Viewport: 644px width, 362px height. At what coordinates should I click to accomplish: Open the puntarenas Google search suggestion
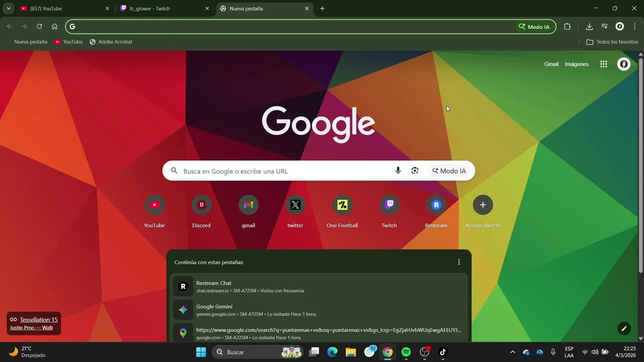[x=319, y=333]
